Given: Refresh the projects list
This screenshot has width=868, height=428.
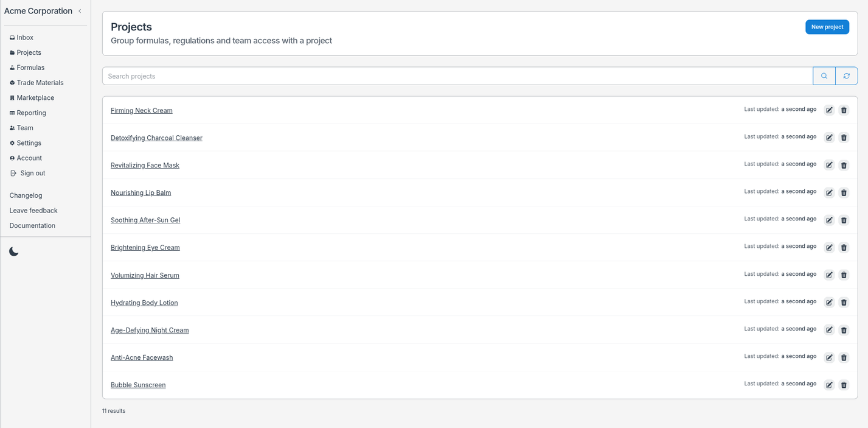Looking at the screenshot, I should tap(847, 76).
